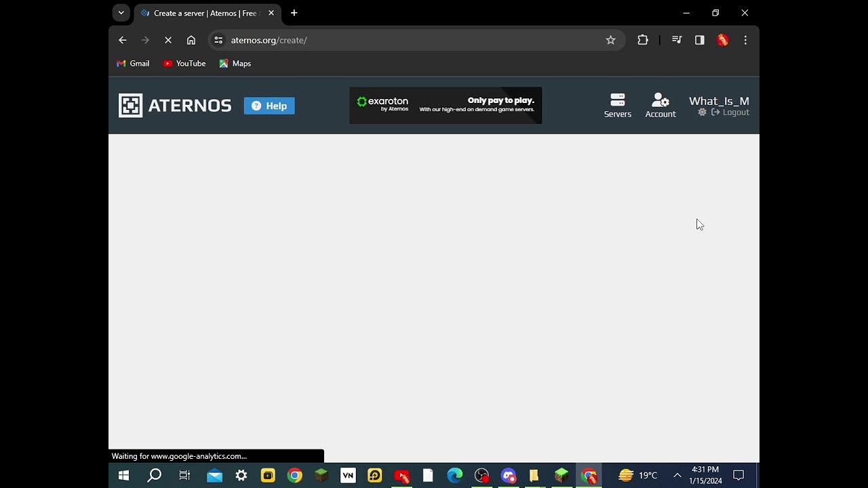Screen dimensions: 868x488
Task: Click the exaroton advertisement banner
Action: 446,105
